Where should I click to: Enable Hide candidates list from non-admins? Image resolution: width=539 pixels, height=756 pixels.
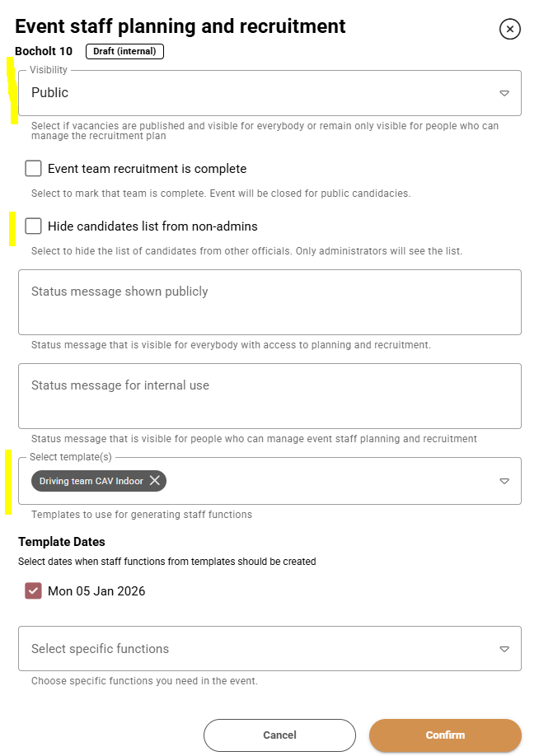coord(33,226)
